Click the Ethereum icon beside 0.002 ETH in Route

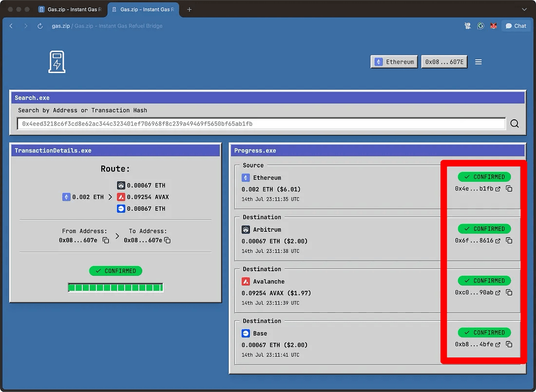pos(66,197)
